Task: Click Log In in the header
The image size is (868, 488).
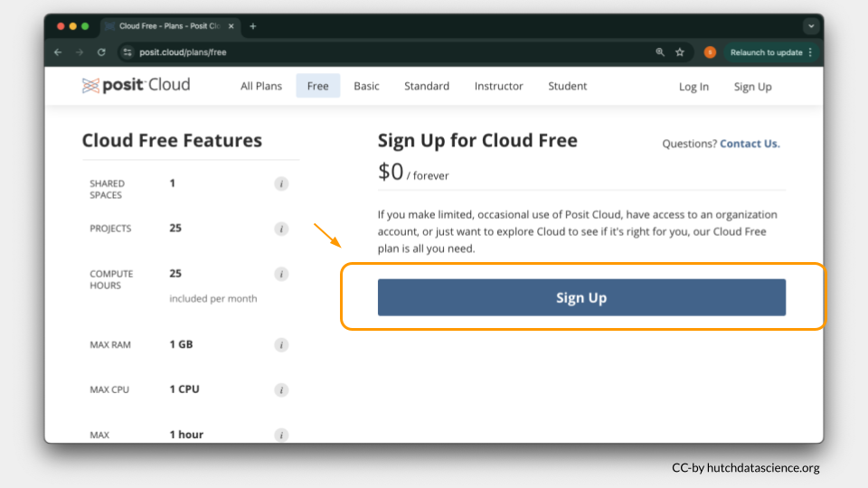Action: coord(693,87)
